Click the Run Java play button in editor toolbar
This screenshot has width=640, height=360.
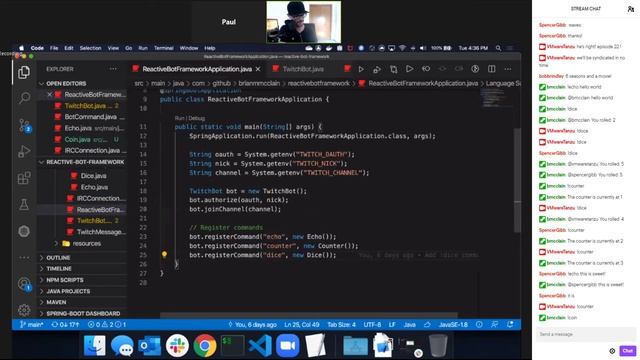click(361, 69)
